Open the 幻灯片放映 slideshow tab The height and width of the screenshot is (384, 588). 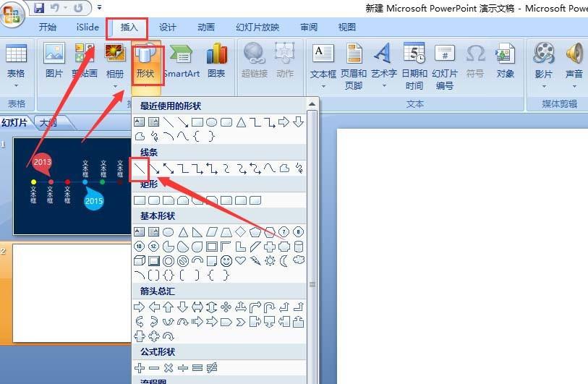[257, 27]
